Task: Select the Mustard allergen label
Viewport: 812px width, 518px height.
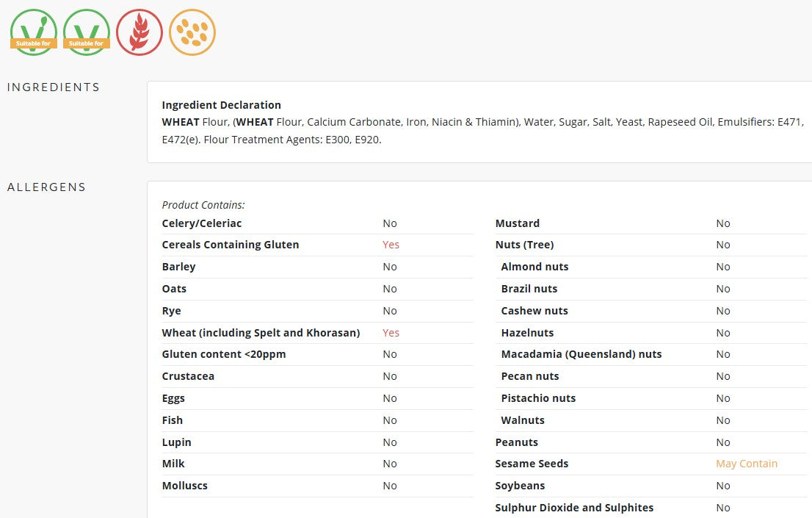Action: (518, 223)
